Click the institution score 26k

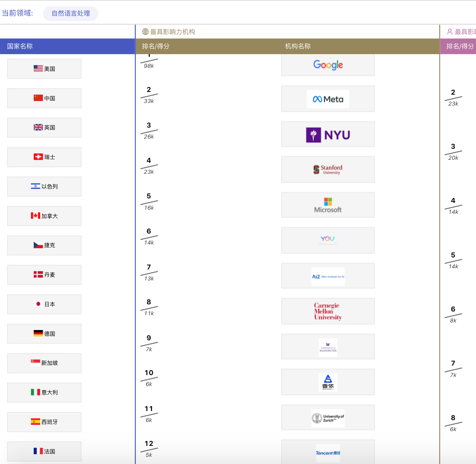tap(149, 137)
